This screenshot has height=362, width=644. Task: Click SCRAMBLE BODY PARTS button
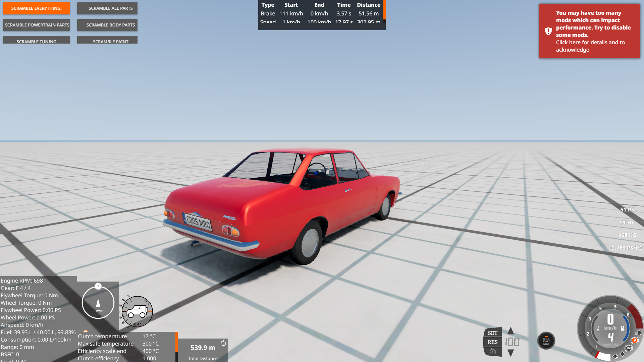(x=107, y=25)
